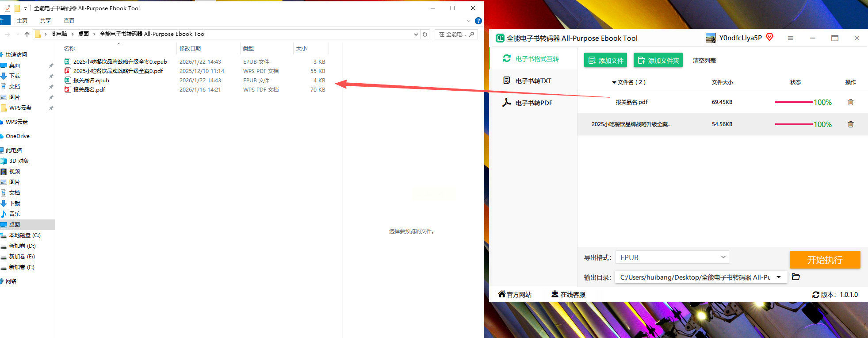Screen dimensions: 868x338
Task: Open the recent locations dropdown in Explorer
Action: (18, 34)
